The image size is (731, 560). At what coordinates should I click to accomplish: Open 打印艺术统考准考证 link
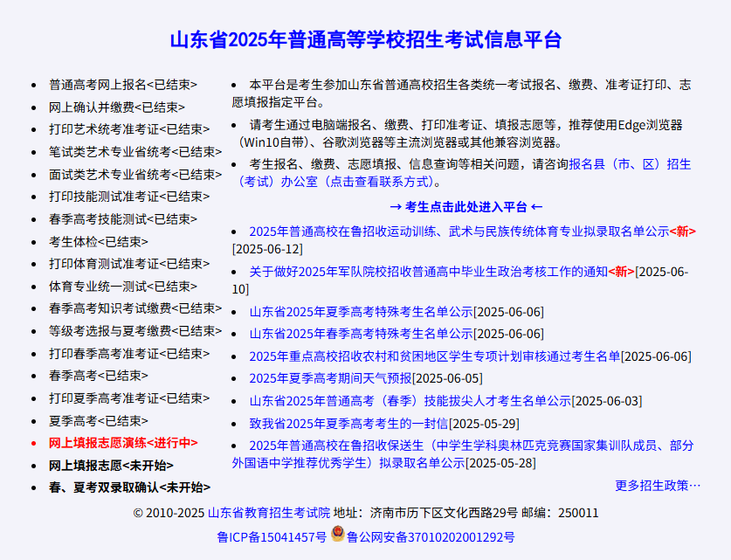pyautogui.click(x=105, y=128)
